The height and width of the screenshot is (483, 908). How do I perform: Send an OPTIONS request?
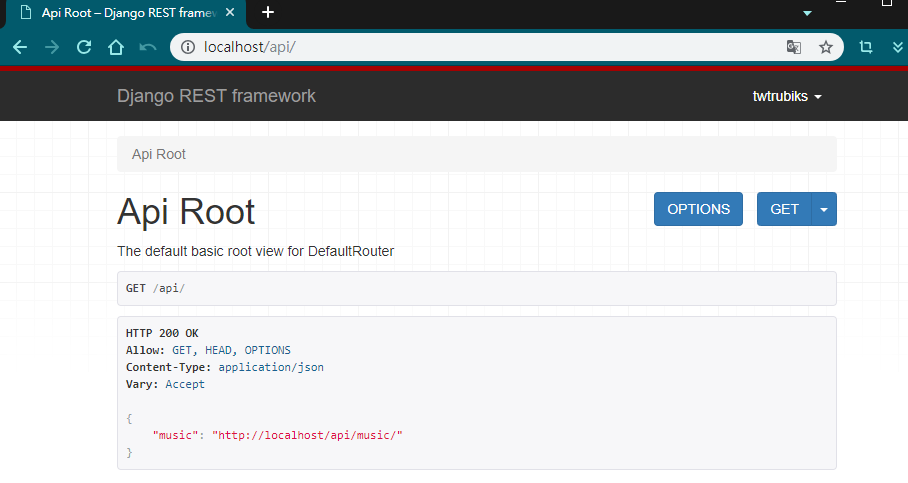[x=698, y=209]
